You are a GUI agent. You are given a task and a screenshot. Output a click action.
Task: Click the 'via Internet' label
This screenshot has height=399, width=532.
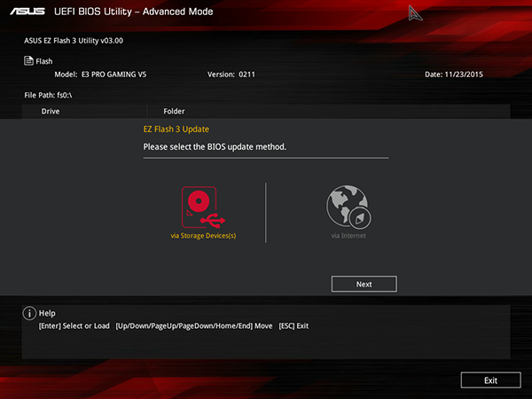click(348, 236)
